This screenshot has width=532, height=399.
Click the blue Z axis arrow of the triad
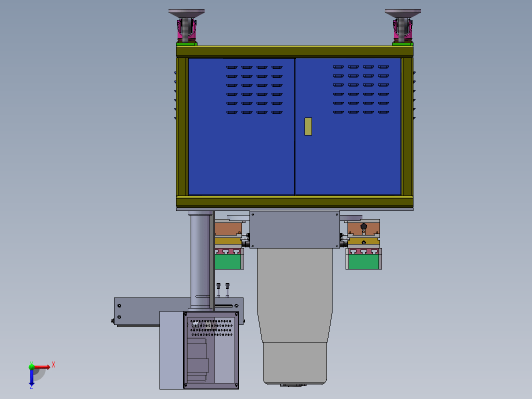[x=31, y=377]
